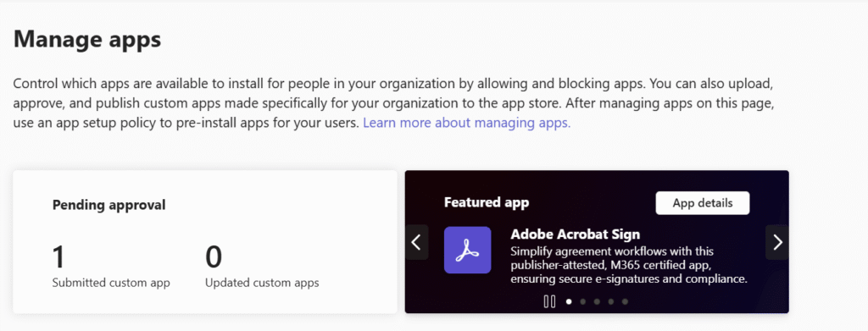Click the Featured app heading
The width and height of the screenshot is (868, 331).
pos(487,203)
